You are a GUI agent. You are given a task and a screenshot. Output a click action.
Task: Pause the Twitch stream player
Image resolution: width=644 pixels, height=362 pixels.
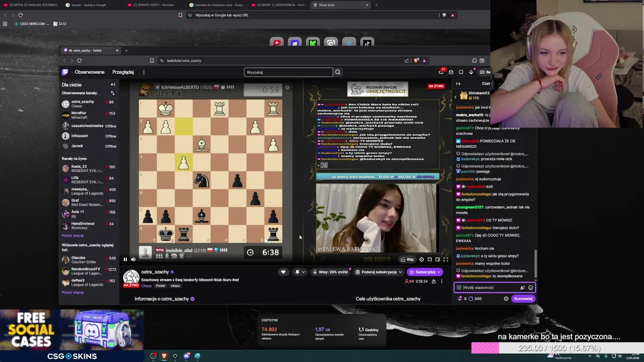tap(125, 259)
